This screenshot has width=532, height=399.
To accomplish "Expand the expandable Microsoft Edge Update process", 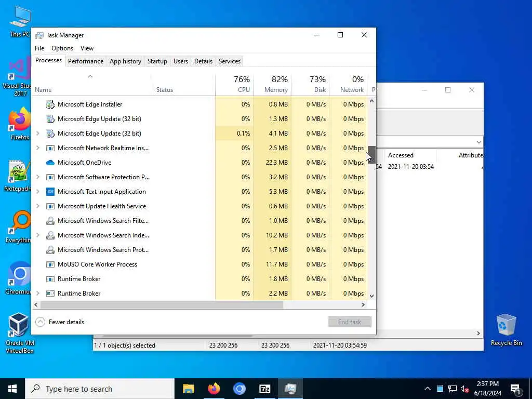I will (x=37, y=134).
